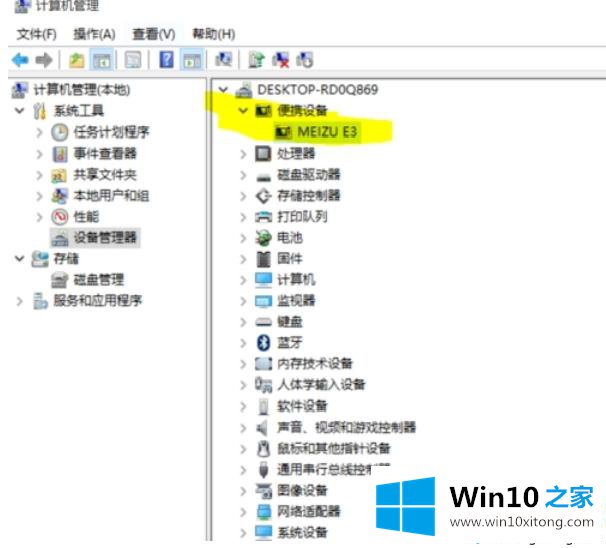The height and width of the screenshot is (548, 606).
Task: Click the speaker icon of 声音、视频和游戏控制器
Action: pos(262,428)
